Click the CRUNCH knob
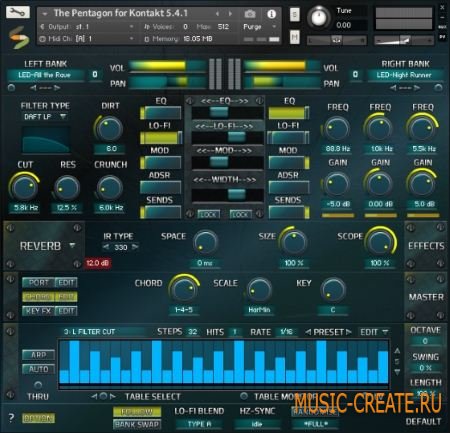 [109, 187]
